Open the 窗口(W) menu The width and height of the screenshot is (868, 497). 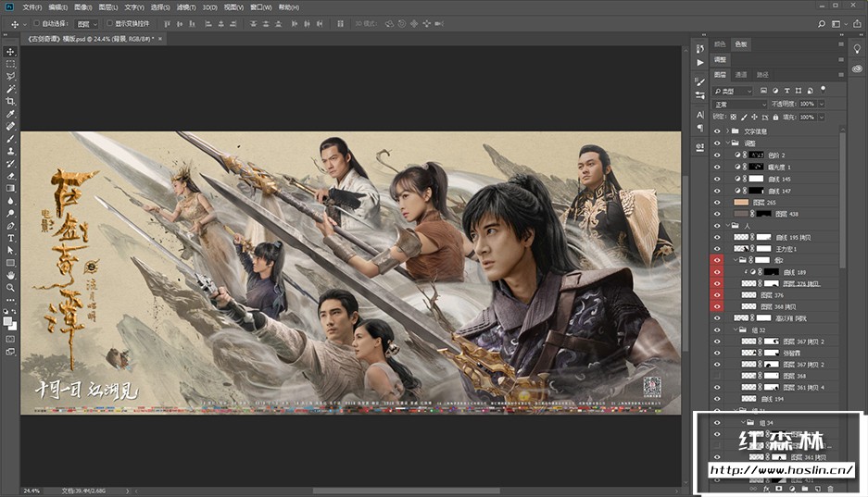tap(260, 7)
